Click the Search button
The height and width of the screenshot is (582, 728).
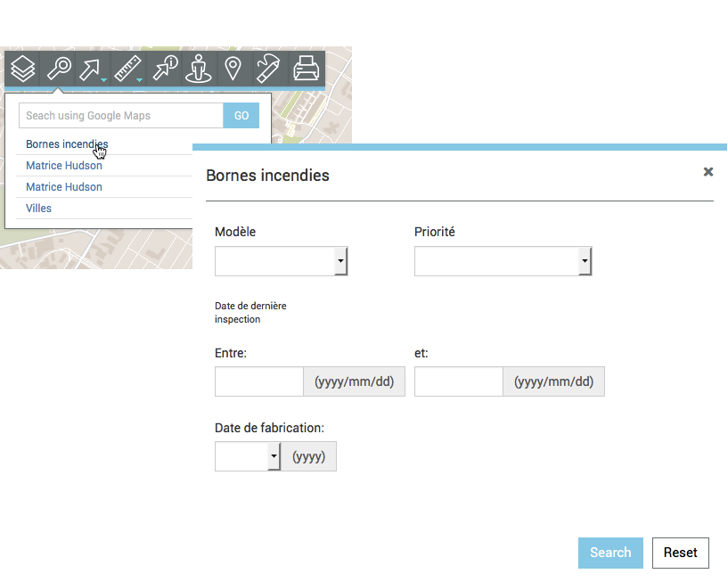610,553
